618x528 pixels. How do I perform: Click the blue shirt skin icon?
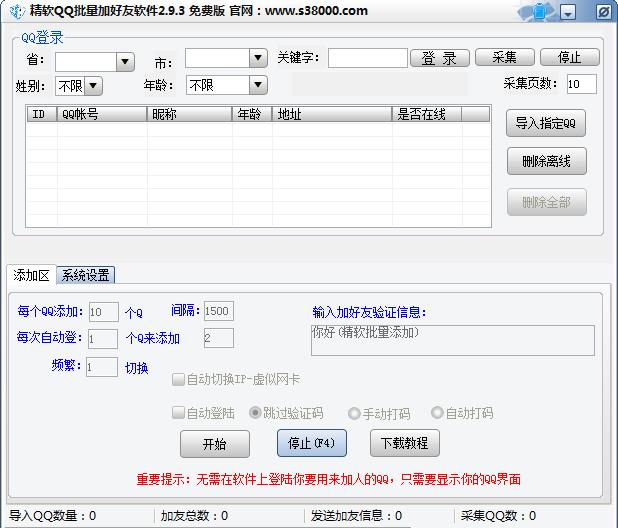point(541,12)
